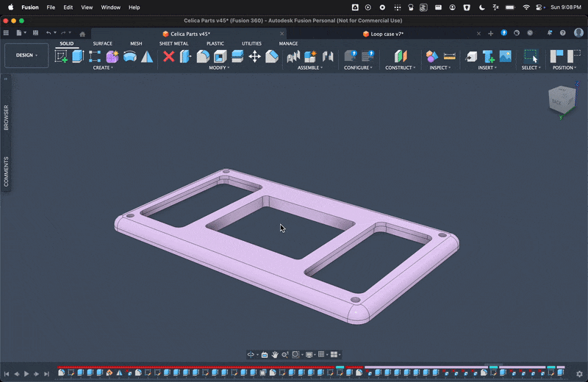Screen dimensions: 588x382
Task: Click the coloured-shapes icon in the Inspect group
Action: tap(432, 57)
